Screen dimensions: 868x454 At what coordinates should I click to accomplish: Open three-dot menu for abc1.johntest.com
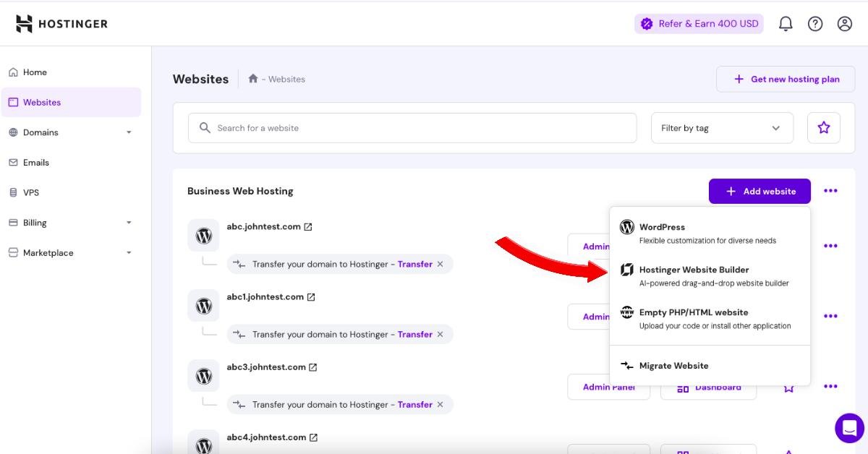[830, 316]
